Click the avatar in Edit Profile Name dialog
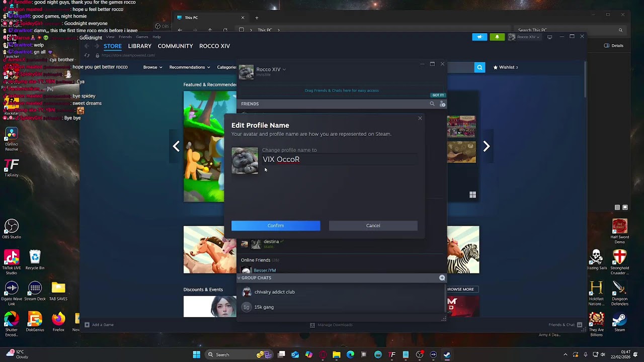Viewport: 644px width, 362px height. 245,160
